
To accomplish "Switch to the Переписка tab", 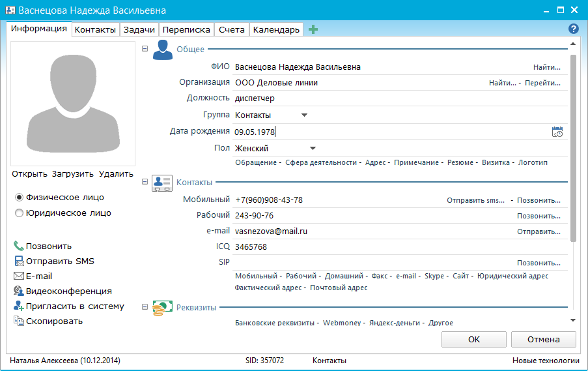I will click(186, 29).
